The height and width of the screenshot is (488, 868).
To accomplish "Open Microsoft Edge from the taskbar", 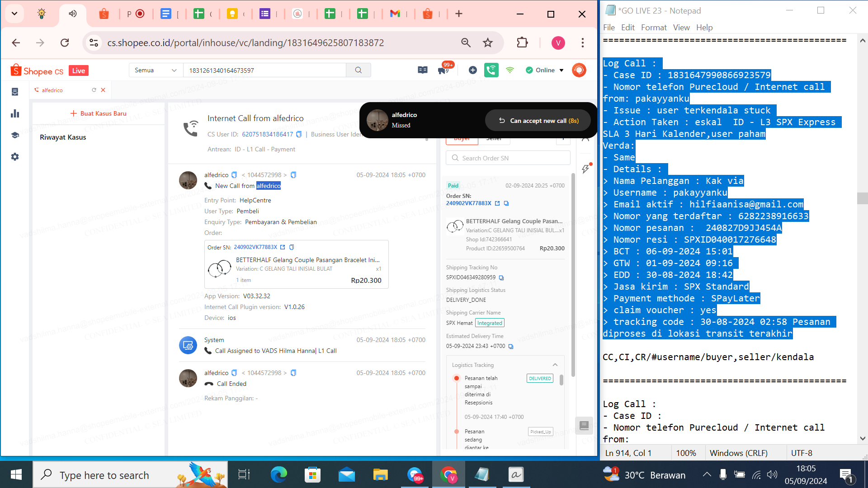I will point(278,475).
